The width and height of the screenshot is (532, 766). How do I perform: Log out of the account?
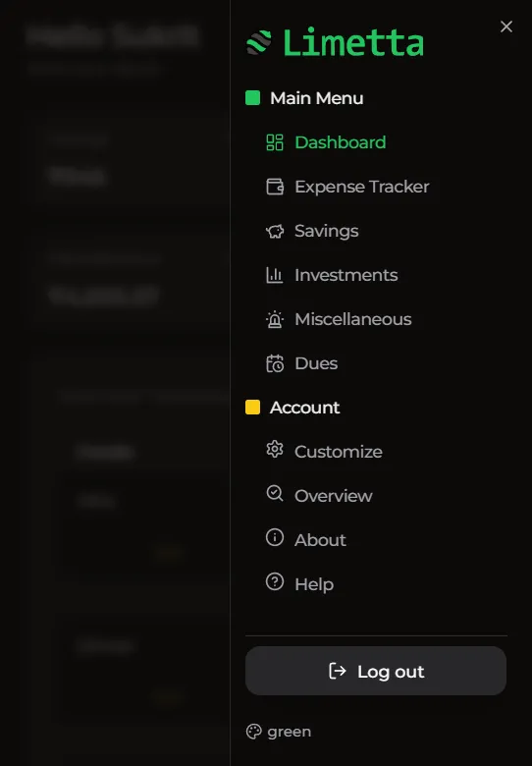376,671
